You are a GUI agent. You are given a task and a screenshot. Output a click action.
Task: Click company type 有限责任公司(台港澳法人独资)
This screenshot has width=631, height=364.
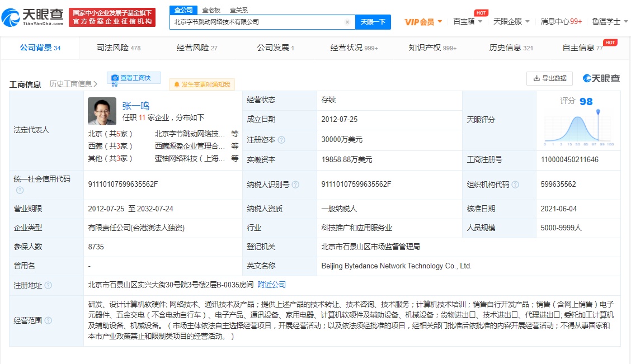136,228
